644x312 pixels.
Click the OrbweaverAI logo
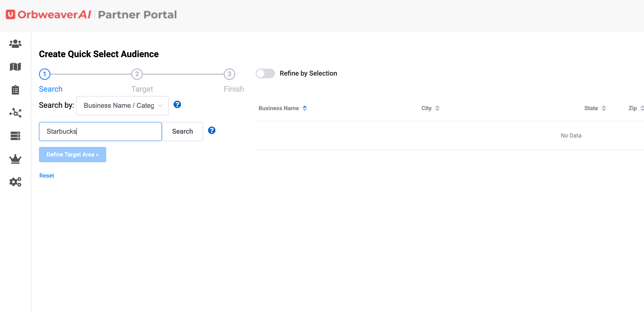point(49,14)
